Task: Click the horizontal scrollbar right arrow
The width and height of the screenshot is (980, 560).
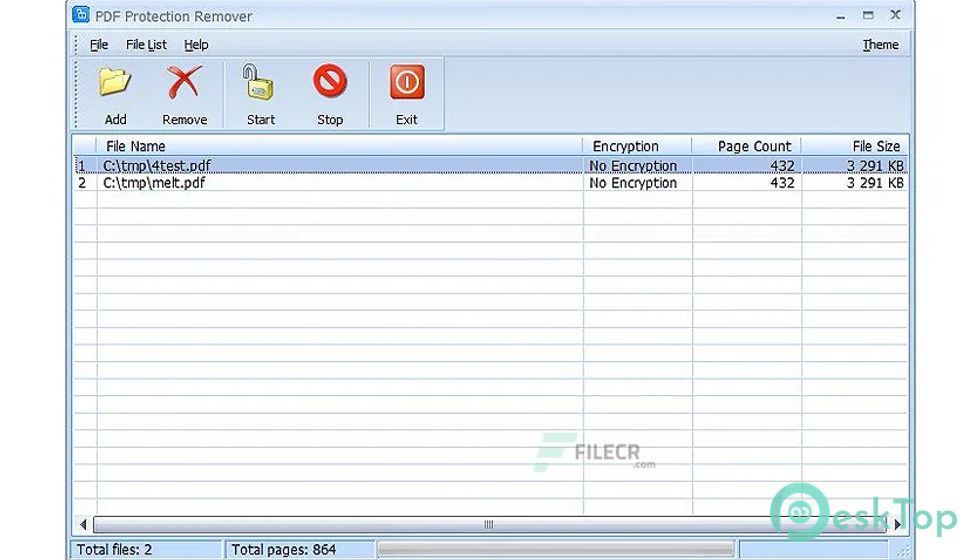Action: pyautogui.click(x=898, y=524)
